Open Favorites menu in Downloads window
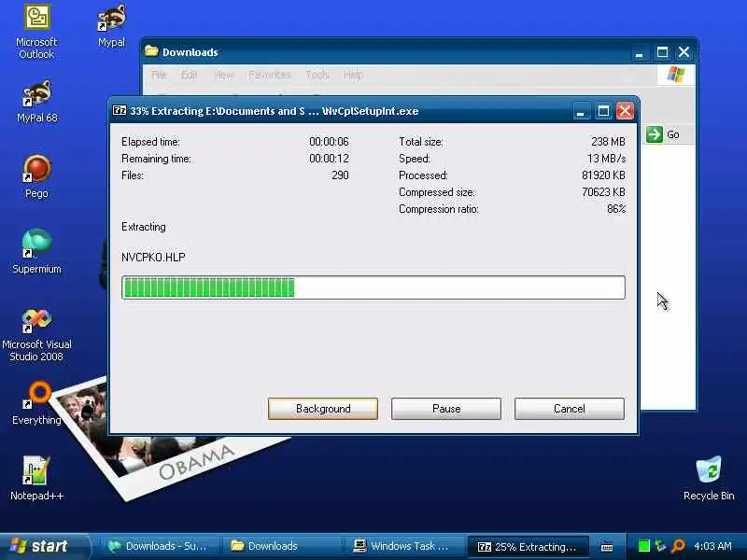Viewport: 747px width, 560px height. click(270, 75)
